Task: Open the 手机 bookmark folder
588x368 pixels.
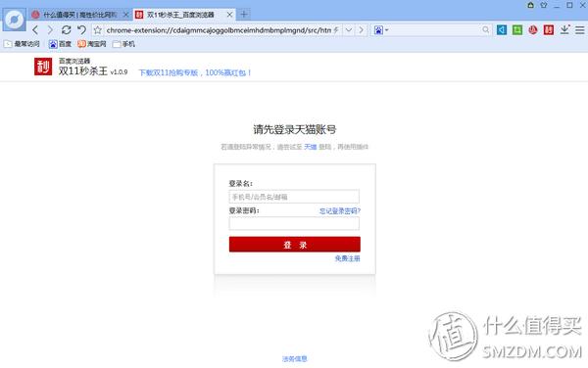Action: click(x=123, y=44)
